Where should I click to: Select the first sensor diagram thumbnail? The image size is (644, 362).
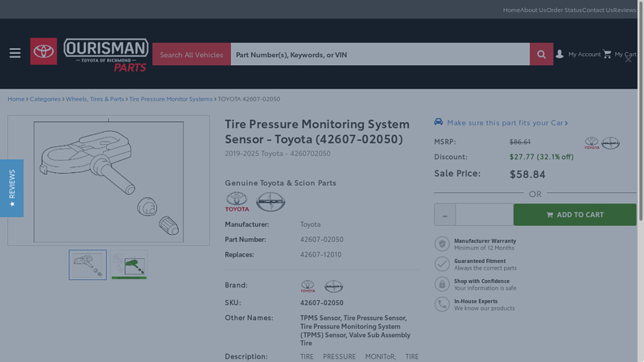click(x=88, y=265)
